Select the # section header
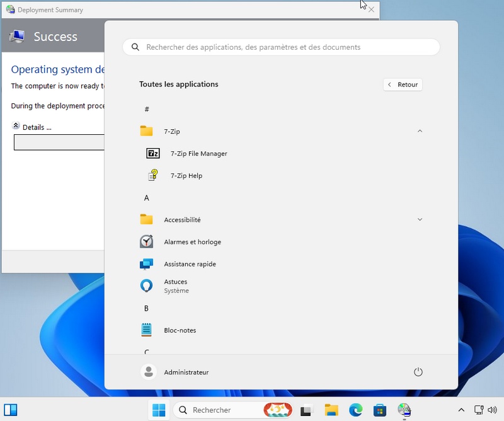 [x=147, y=109]
